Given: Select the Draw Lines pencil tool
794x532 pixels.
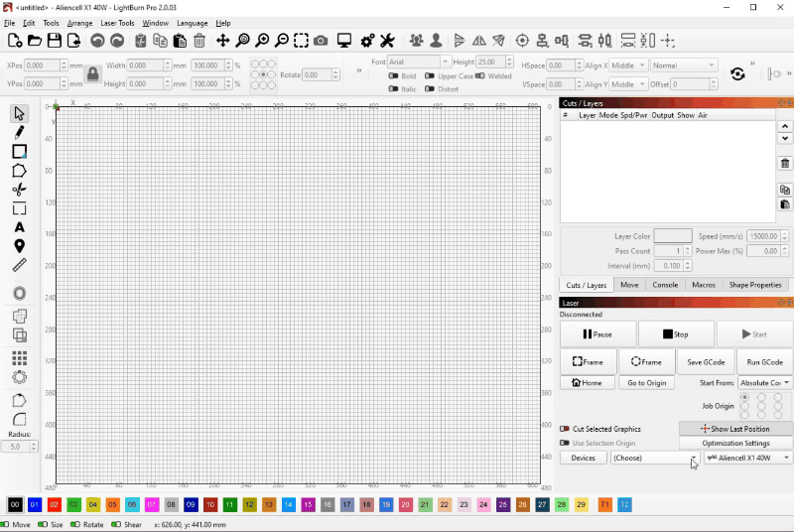Looking at the screenshot, I should click(19, 132).
